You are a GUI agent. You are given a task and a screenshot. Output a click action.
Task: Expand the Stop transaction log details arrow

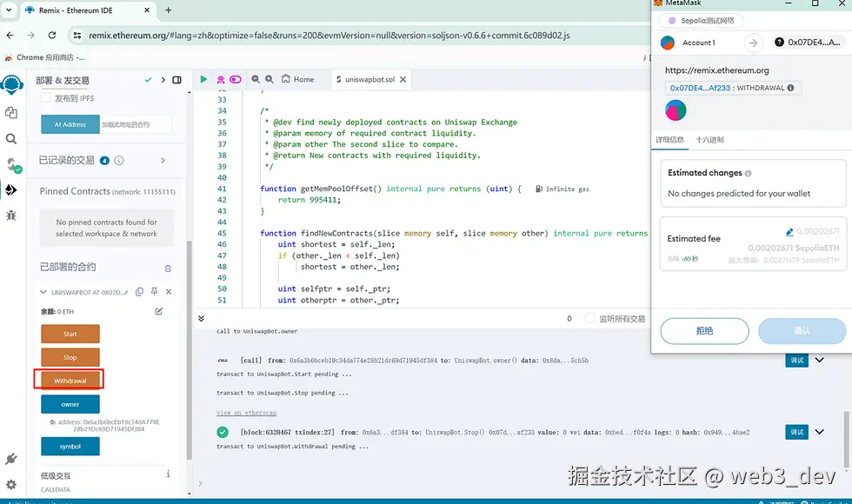[x=819, y=433]
